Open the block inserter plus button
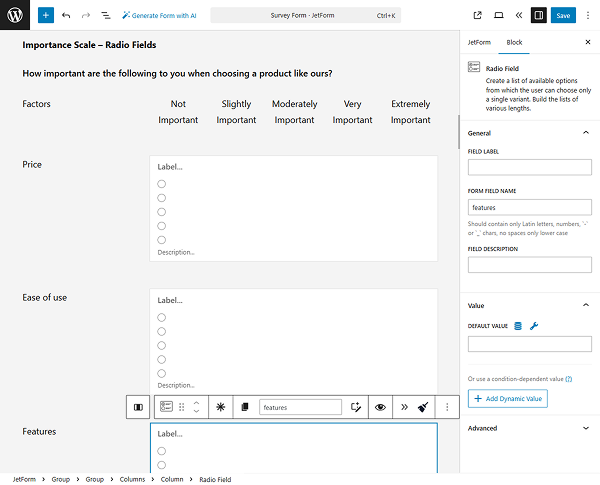The width and height of the screenshot is (600, 485). point(46,15)
